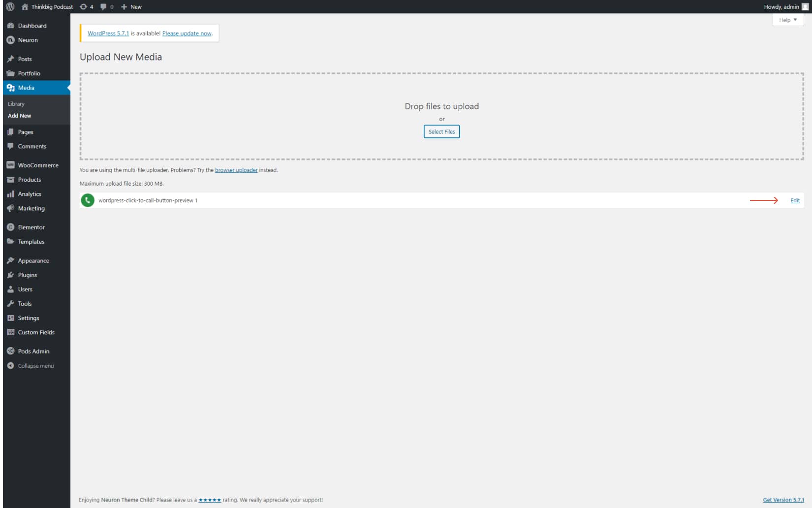Click the Appearance paintbrush icon
The height and width of the screenshot is (508, 812).
click(x=10, y=260)
